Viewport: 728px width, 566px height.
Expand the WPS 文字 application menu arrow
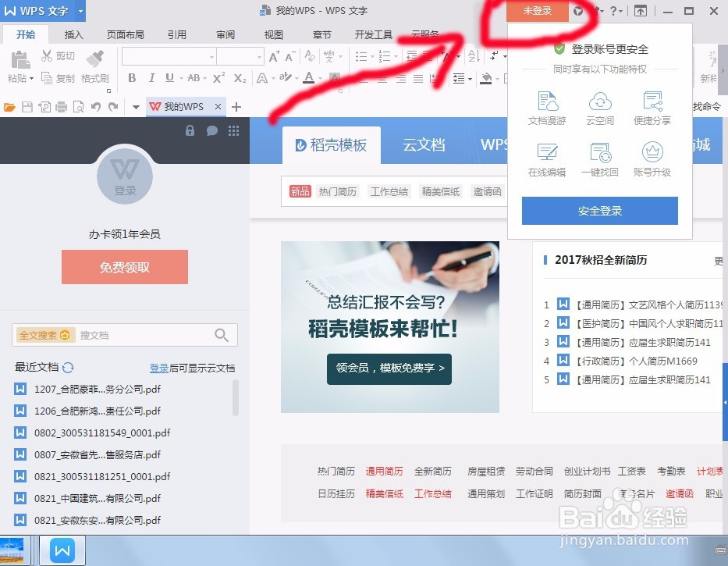point(80,11)
